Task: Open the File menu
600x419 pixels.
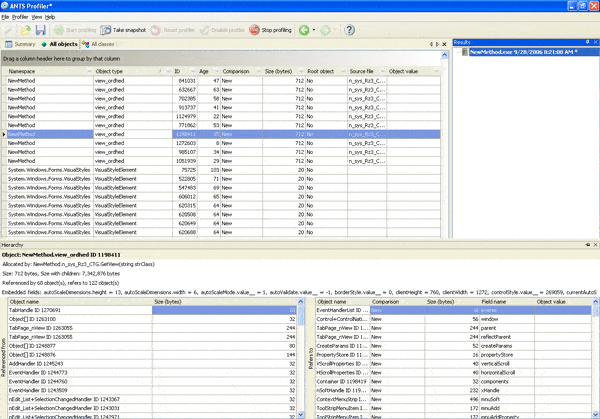Action: [x=5, y=17]
